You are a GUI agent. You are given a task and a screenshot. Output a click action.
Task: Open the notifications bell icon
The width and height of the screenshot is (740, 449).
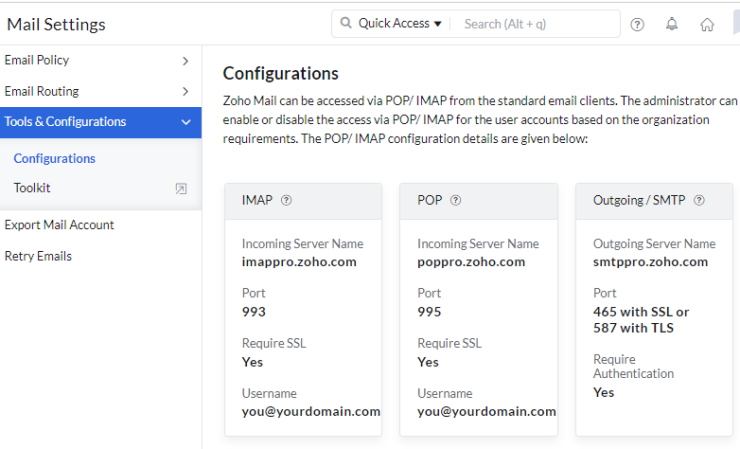pyautogui.click(x=672, y=24)
